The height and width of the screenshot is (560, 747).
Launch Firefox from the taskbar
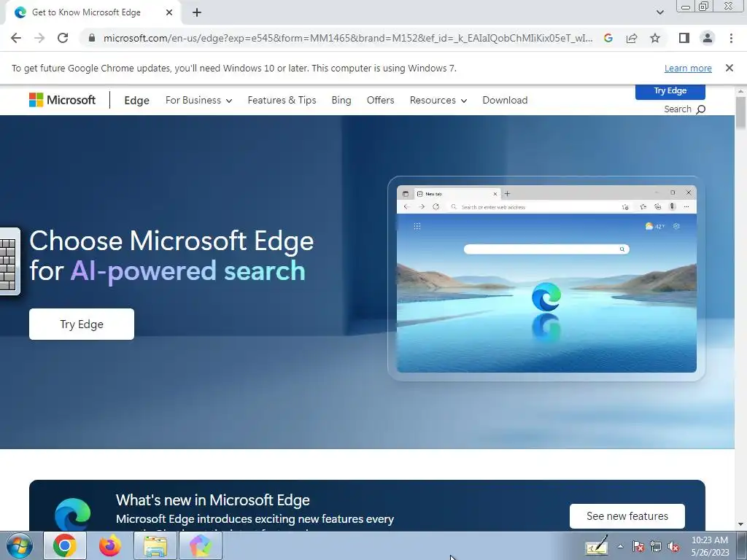109,545
